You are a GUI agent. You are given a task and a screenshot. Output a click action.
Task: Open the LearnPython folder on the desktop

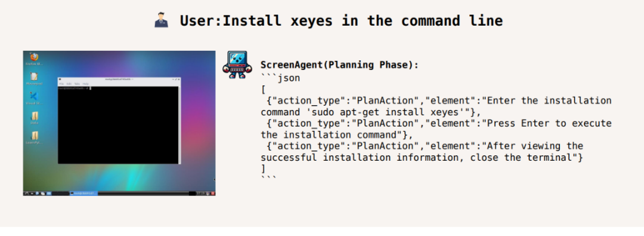pyautogui.click(x=34, y=138)
